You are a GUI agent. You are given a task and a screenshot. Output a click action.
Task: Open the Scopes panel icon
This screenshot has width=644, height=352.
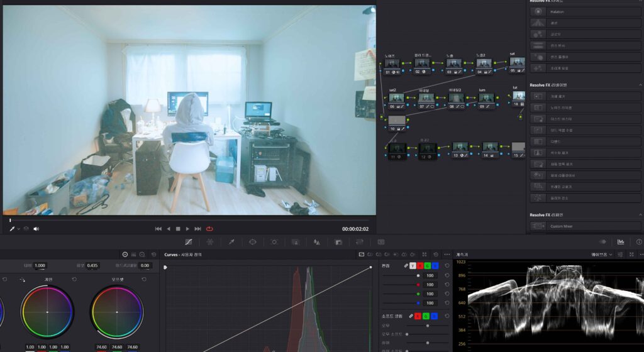[621, 242]
